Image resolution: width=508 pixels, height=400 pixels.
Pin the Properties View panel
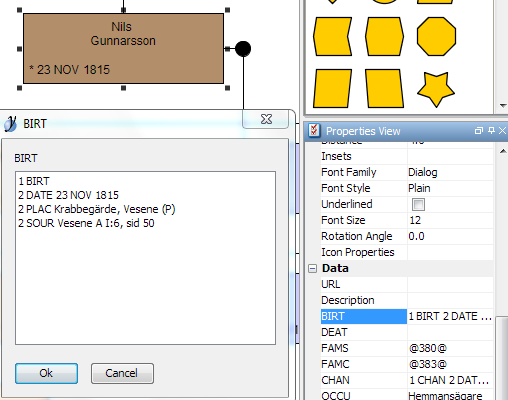click(491, 131)
